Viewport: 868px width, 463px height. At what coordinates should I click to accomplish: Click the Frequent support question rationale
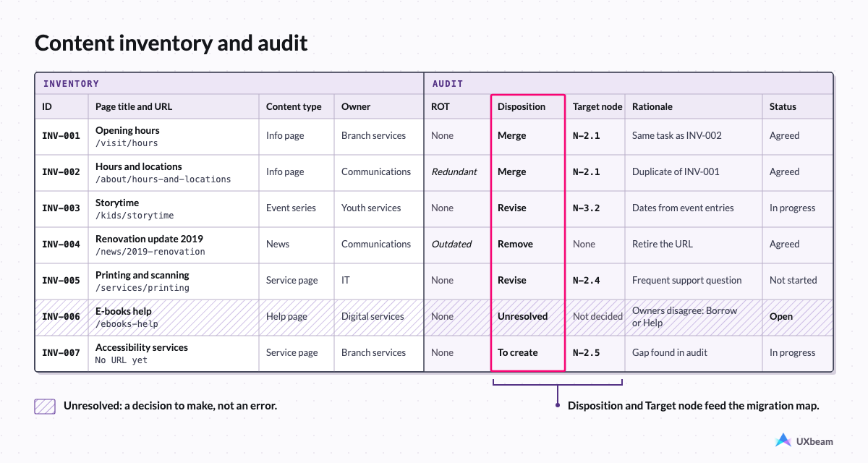687,281
